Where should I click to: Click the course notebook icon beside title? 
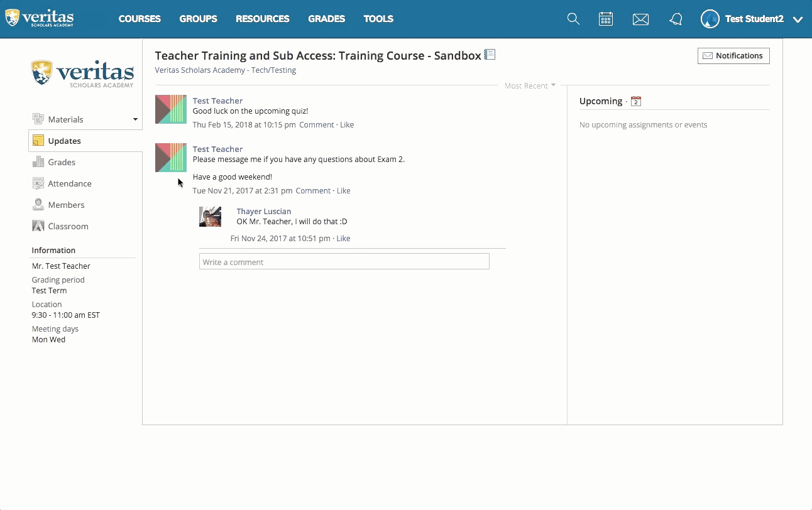click(490, 55)
